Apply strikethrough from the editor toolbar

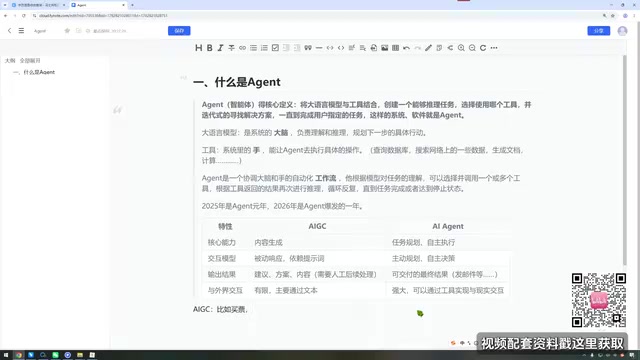[231, 48]
